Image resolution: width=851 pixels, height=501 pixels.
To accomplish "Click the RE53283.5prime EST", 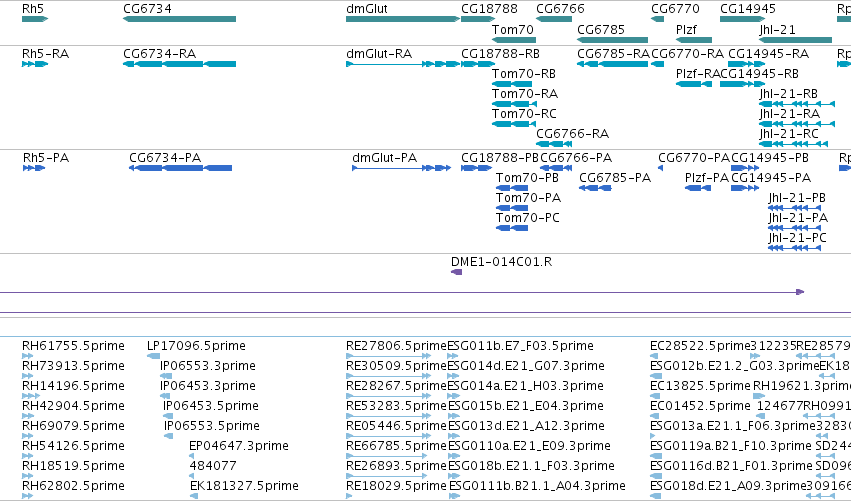I will [389, 417].
